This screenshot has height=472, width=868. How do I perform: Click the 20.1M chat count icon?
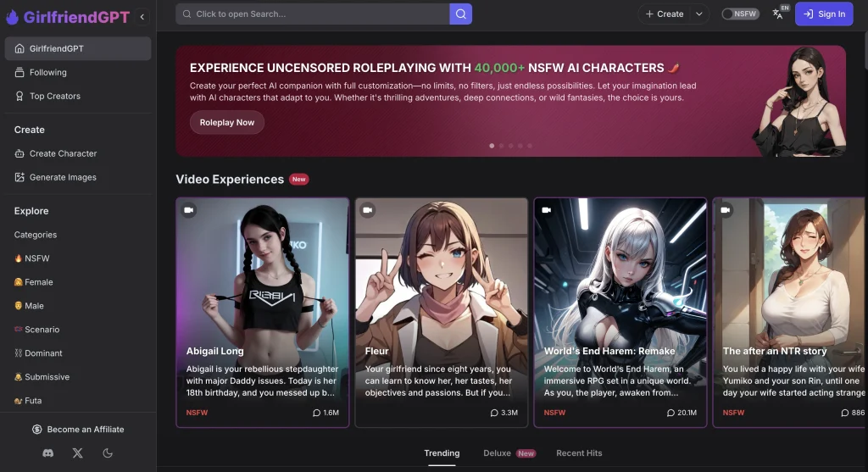tap(670, 413)
